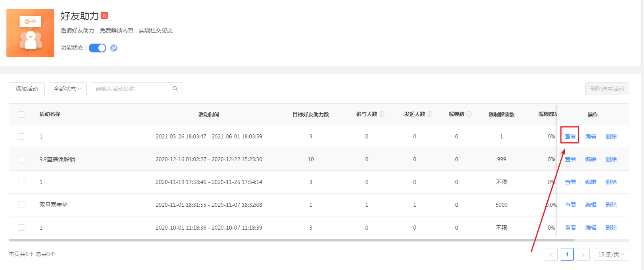Check the box for the 2020-11-19 activity row

[21, 182]
